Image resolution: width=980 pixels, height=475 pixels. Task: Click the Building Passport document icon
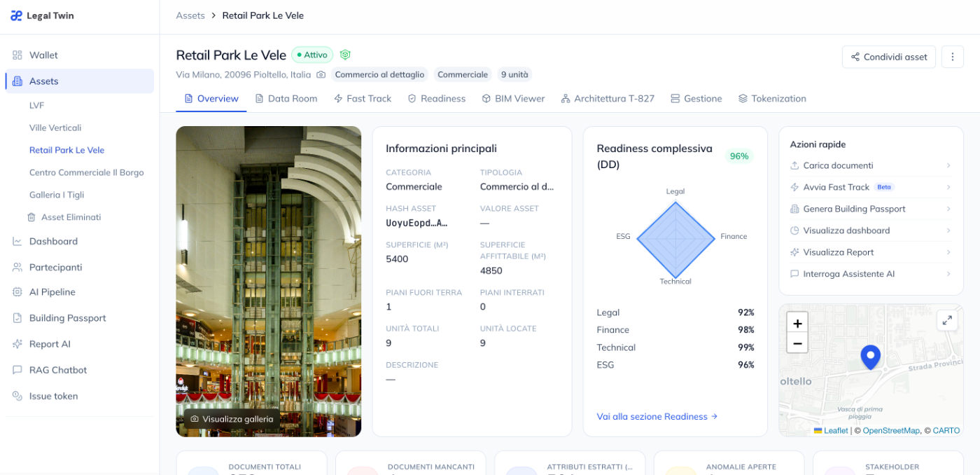(x=17, y=318)
